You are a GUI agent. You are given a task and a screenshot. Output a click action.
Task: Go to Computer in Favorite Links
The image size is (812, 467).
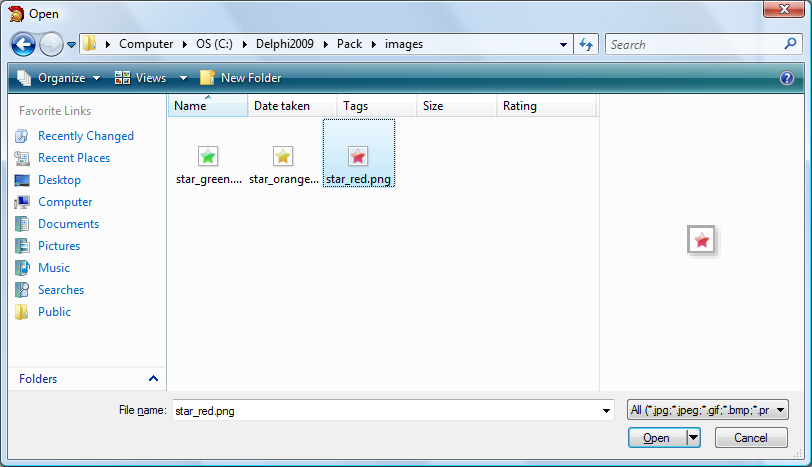(65, 202)
